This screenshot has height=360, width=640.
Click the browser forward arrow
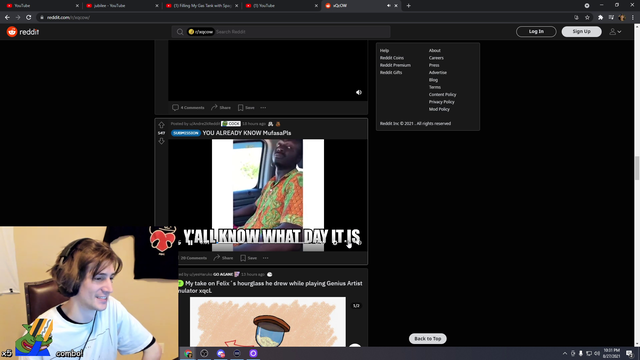pos(18,17)
